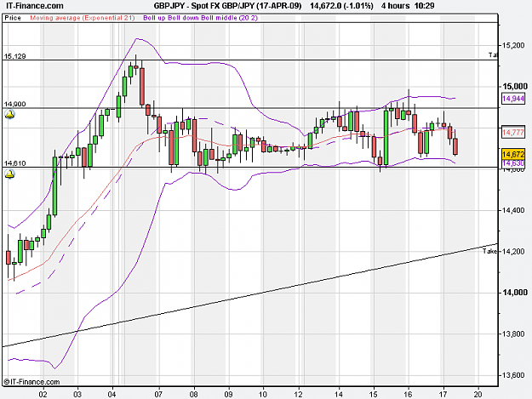
Task: Click the 'GBPJPY - Spot FX GBP/JPY (17-APR-09)' title
Action: coord(227,6)
